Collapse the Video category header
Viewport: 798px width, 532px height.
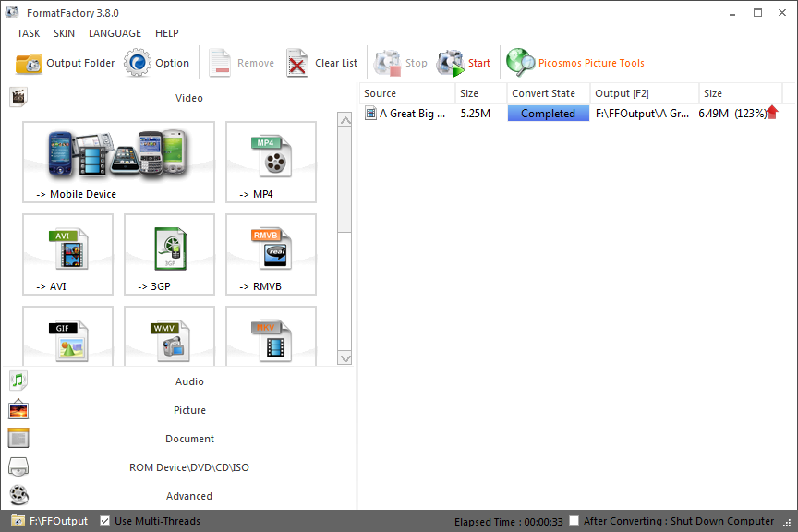[189, 98]
